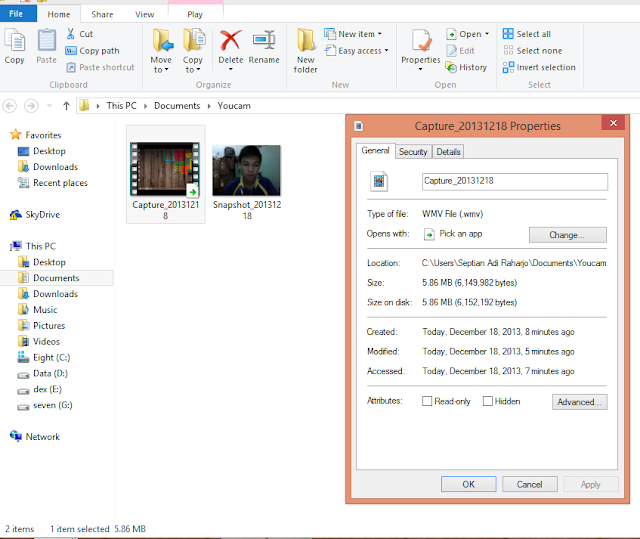Click Select all in the ribbon
Screen dimensions: 640x539
click(527, 34)
